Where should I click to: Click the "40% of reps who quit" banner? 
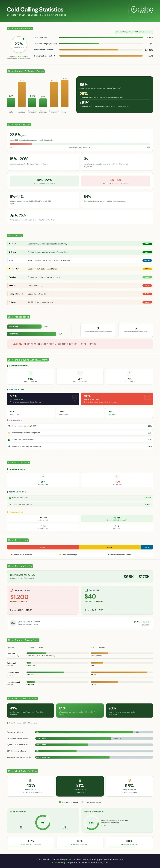tap(80, 344)
